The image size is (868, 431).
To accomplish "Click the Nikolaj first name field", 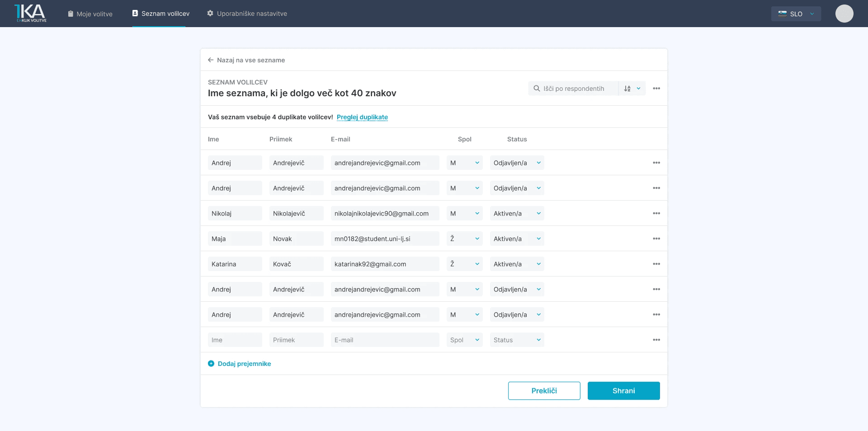I will pos(235,213).
